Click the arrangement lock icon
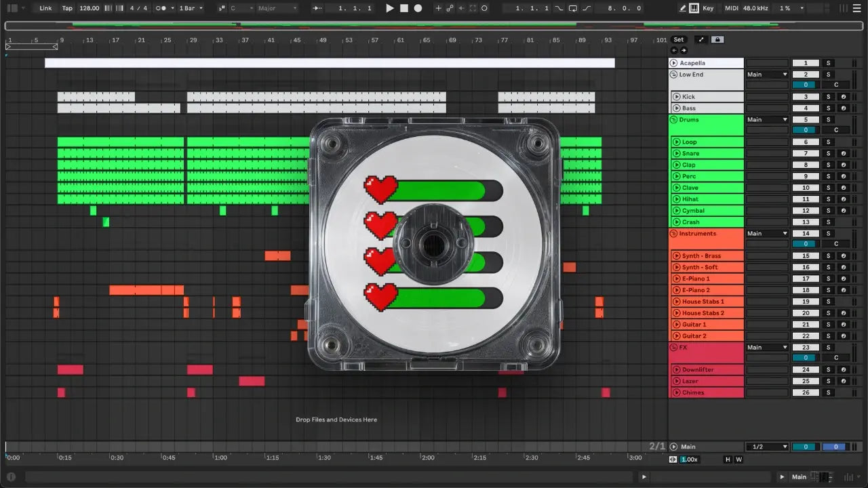868x488 pixels. (x=717, y=39)
